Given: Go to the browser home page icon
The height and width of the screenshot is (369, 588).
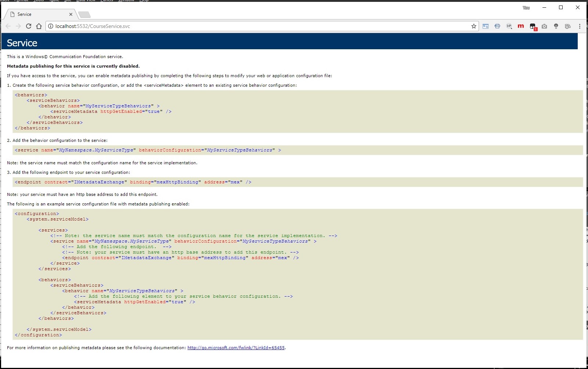Looking at the screenshot, I should 39,26.
